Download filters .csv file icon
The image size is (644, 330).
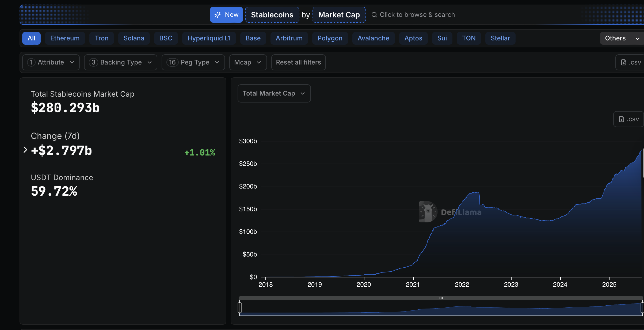(624, 62)
